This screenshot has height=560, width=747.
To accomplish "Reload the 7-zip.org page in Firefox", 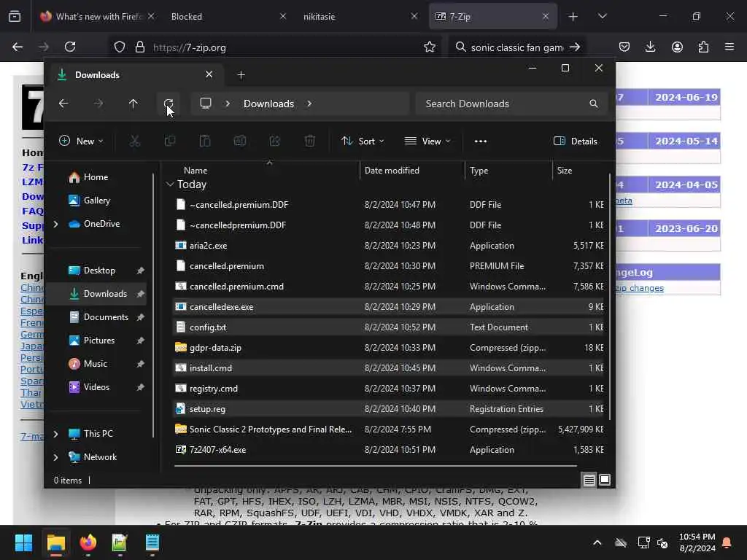I will 70,47.
